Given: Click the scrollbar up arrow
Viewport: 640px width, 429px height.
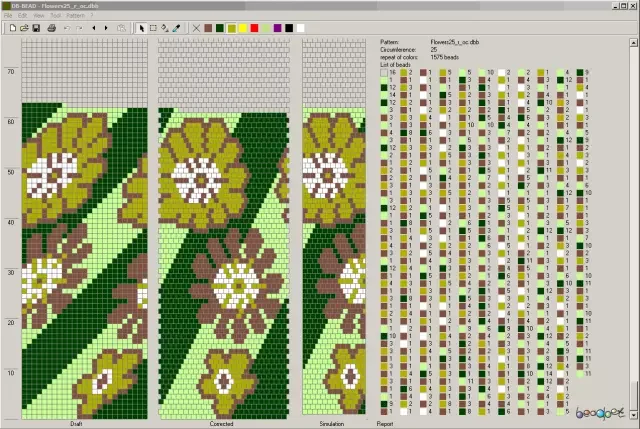Looking at the screenshot, I should pos(633,42).
